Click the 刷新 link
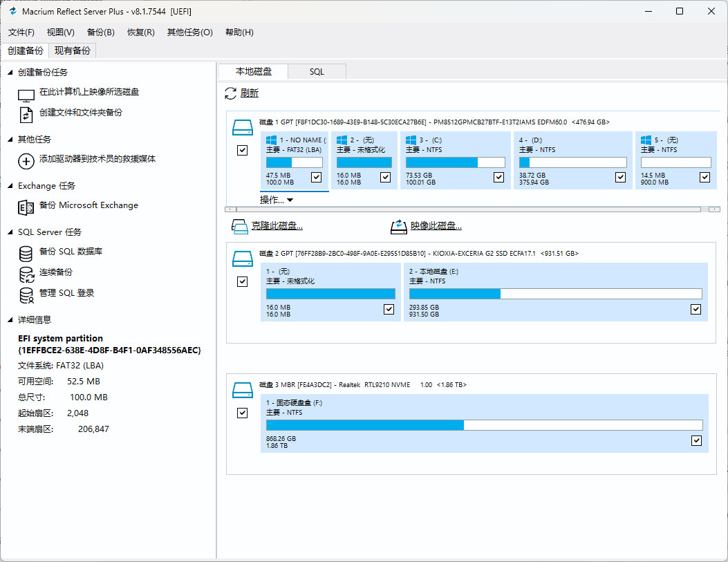Viewport: 728px width, 562px height. tap(250, 93)
